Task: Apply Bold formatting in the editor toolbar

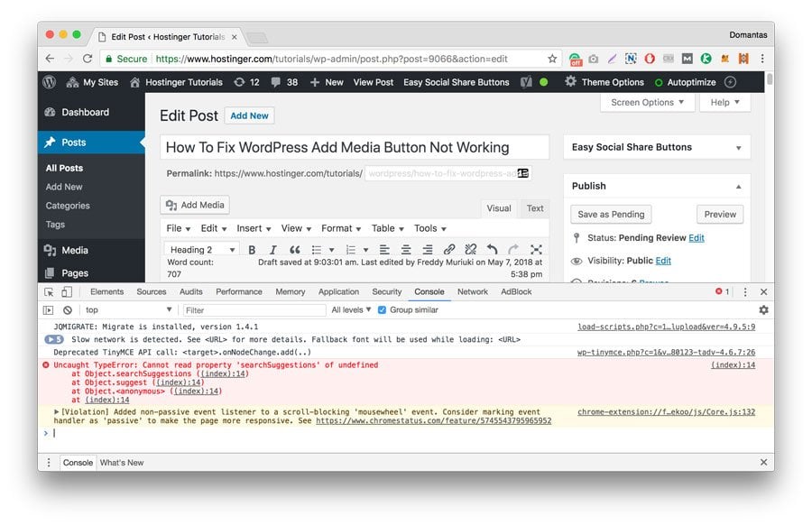Action: click(253, 248)
